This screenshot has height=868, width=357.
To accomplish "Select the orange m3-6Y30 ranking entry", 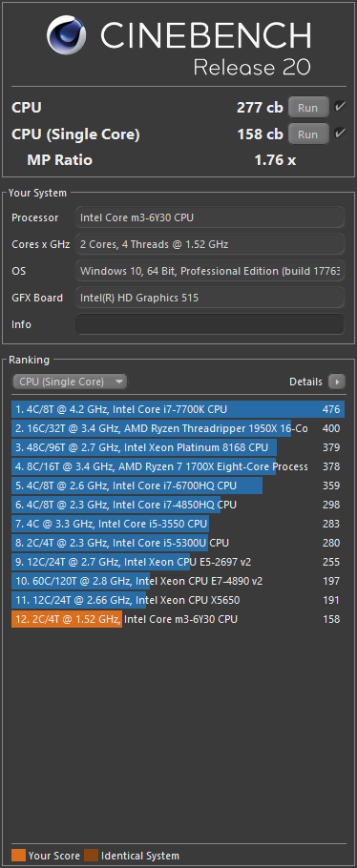I will pos(178,619).
